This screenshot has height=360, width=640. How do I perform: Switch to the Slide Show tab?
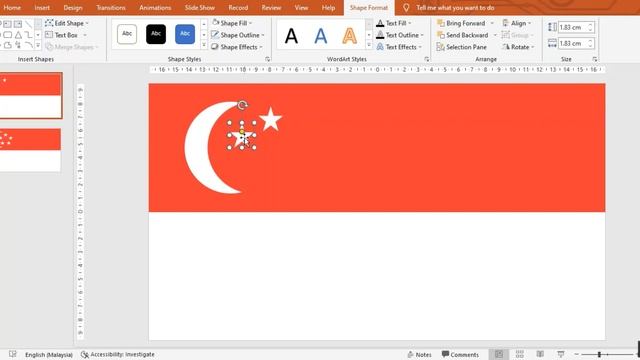click(x=200, y=8)
